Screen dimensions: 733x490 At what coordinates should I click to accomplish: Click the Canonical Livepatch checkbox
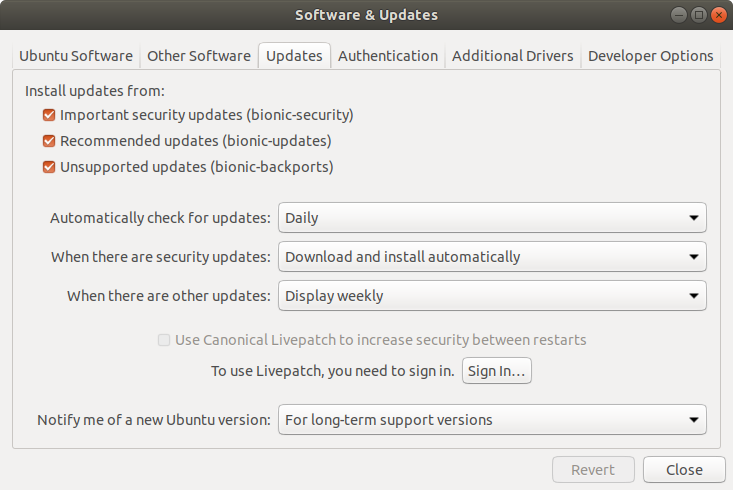pos(164,340)
